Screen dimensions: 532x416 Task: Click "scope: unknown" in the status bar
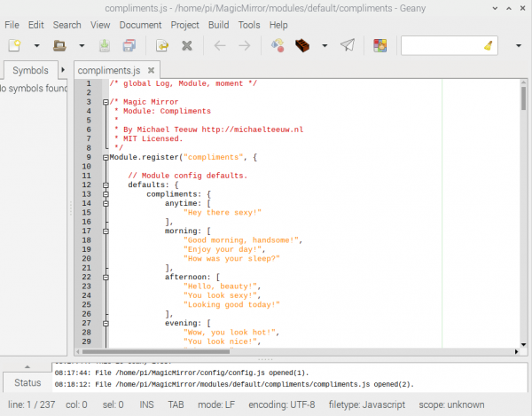pyautogui.click(x=451, y=404)
